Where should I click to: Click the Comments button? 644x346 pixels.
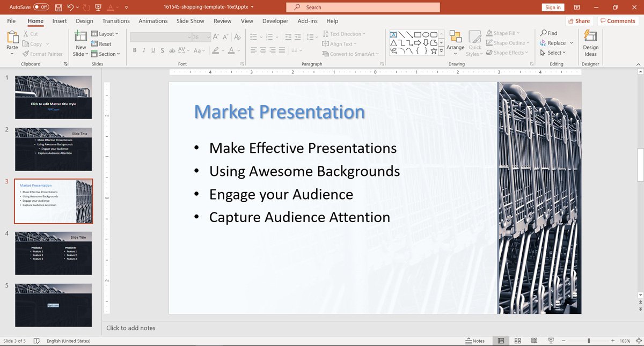coord(617,21)
